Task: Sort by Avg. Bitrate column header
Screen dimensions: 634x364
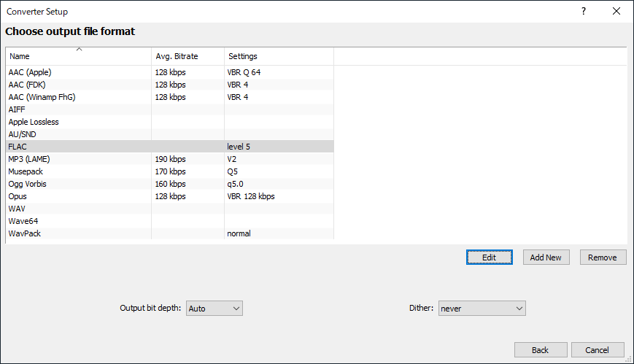Action: click(188, 56)
